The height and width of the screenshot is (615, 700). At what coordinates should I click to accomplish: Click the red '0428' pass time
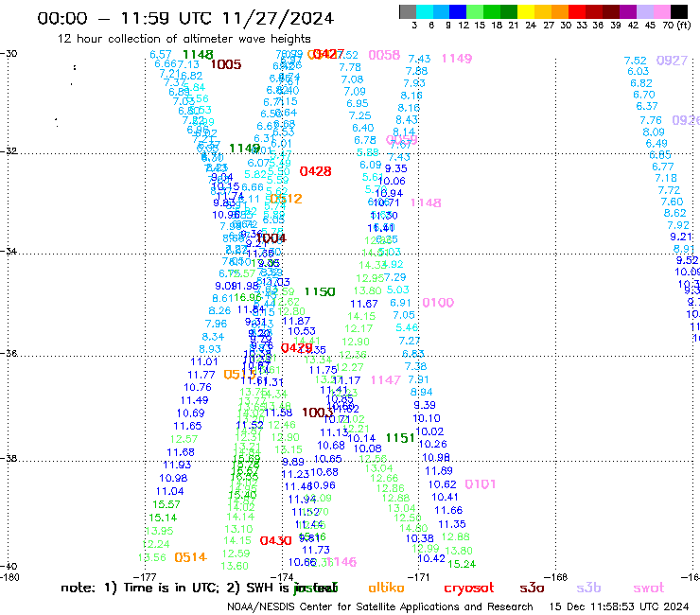[316, 171]
